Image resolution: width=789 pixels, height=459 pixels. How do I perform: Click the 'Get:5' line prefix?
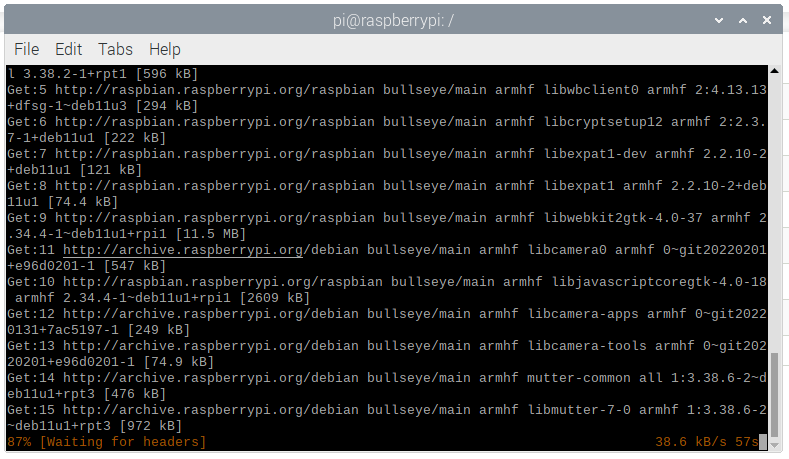point(27,90)
